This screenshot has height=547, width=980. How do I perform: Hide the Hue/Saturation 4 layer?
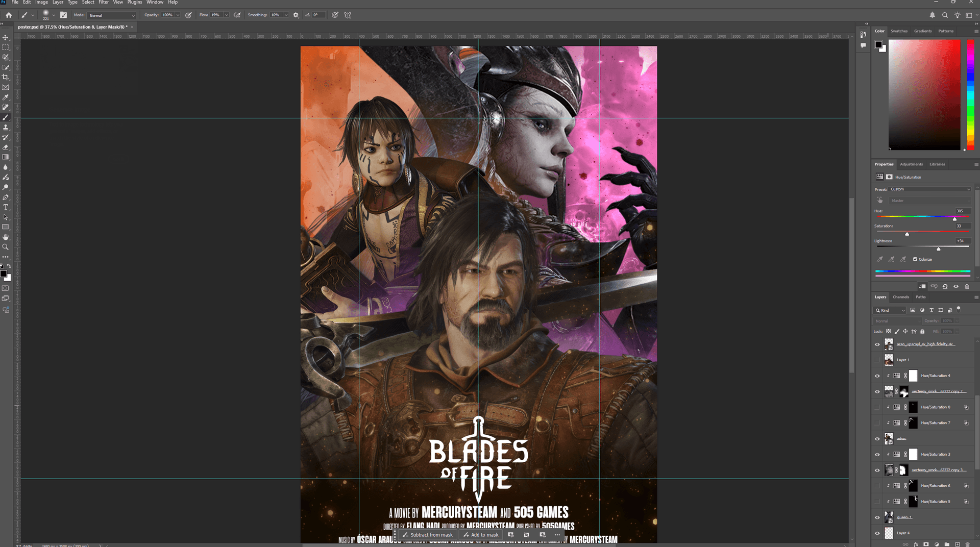[877, 376]
